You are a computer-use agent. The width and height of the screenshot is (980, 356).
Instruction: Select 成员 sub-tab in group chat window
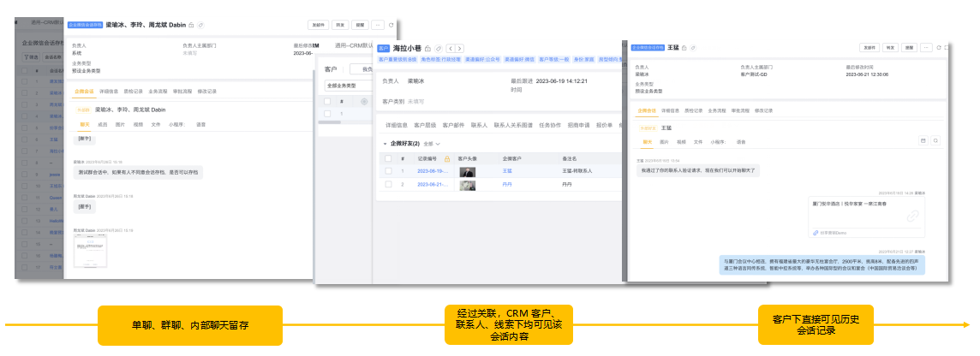(103, 124)
